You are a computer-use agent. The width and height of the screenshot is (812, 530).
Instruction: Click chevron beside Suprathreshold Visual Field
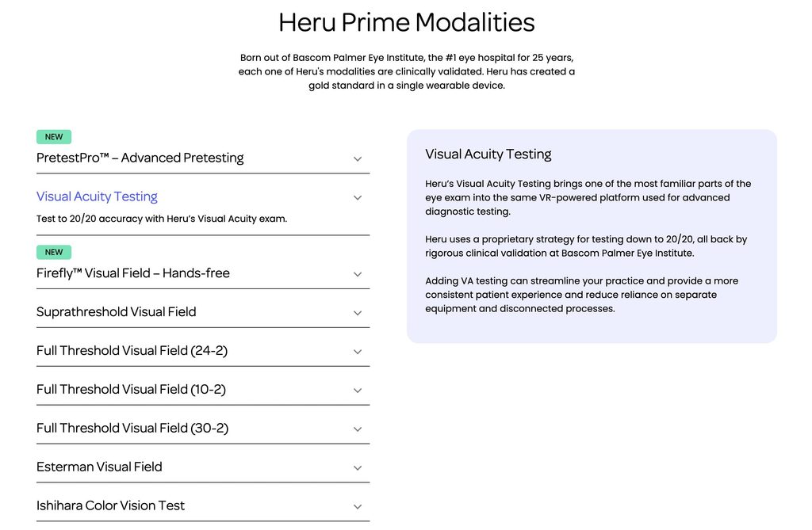pos(358,313)
